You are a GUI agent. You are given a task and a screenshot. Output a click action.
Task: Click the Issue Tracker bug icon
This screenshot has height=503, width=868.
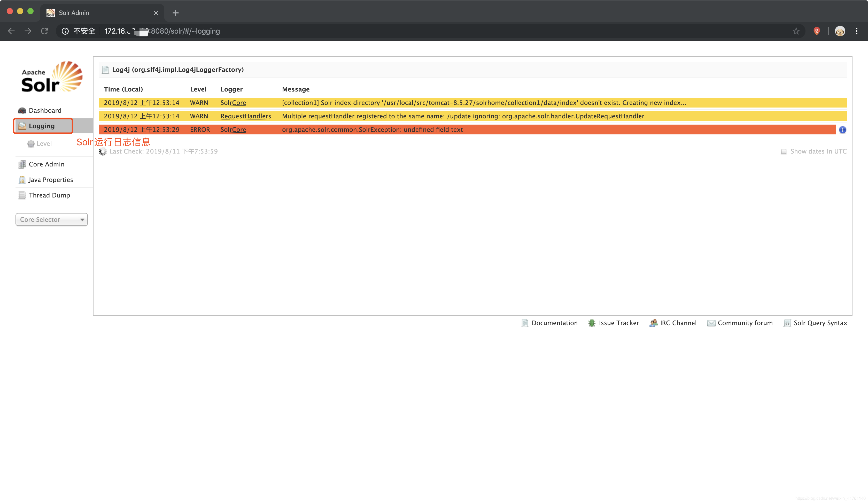(x=592, y=323)
